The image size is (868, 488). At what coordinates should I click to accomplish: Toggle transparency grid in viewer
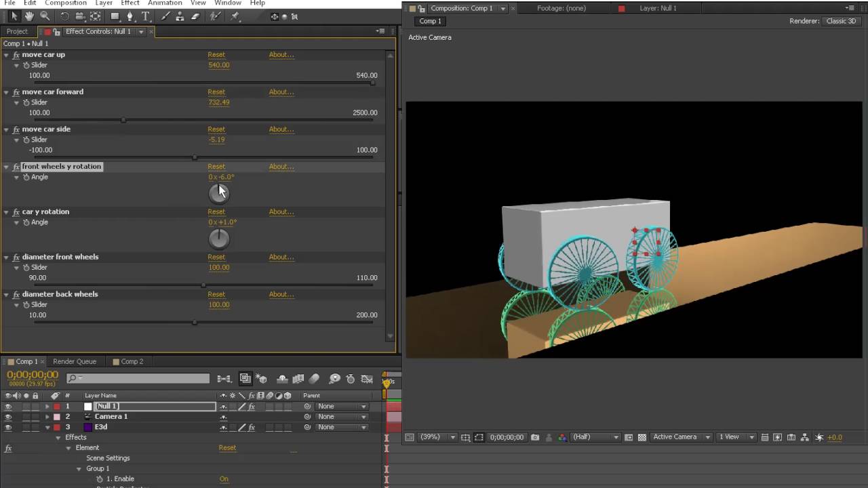(x=642, y=437)
